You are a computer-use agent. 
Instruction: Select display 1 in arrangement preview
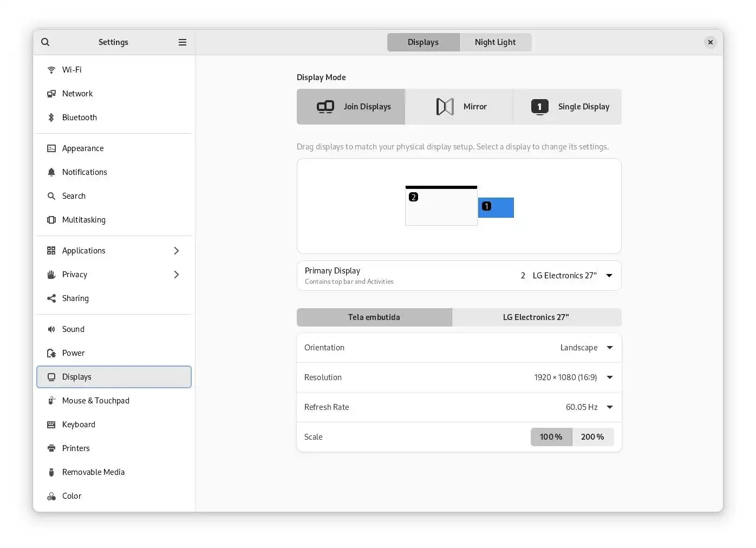(x=496, y=207)
